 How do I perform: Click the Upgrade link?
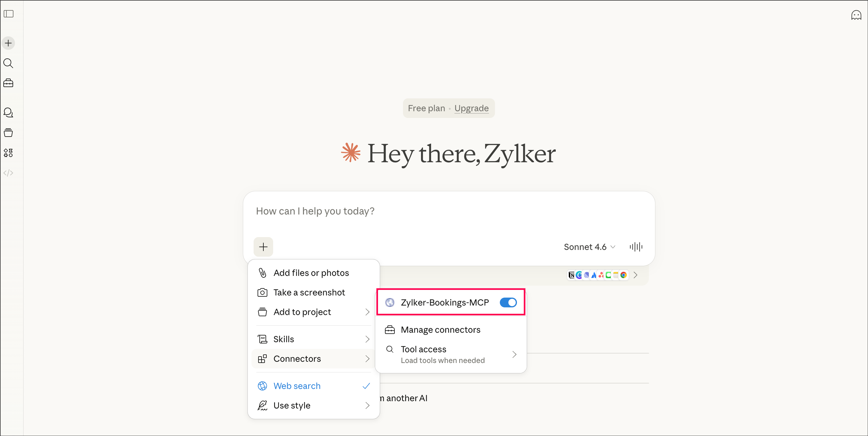tap(471, 108)
